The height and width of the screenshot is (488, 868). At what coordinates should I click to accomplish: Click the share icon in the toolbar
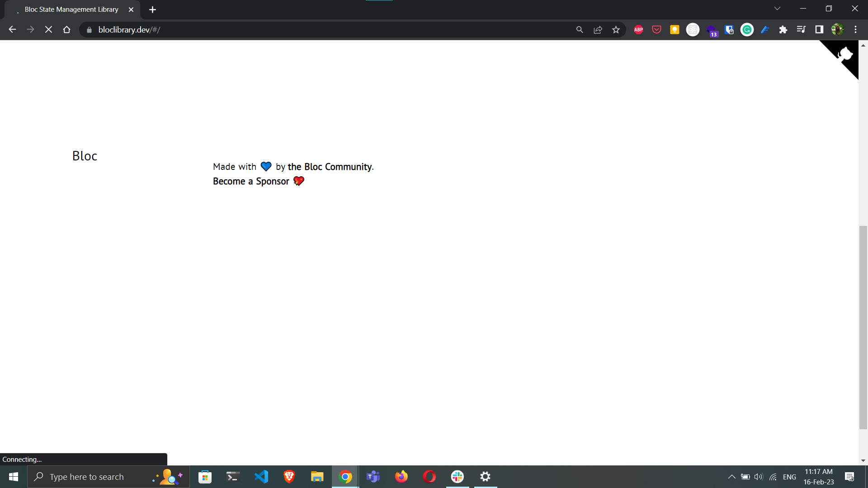click(598, 29)
